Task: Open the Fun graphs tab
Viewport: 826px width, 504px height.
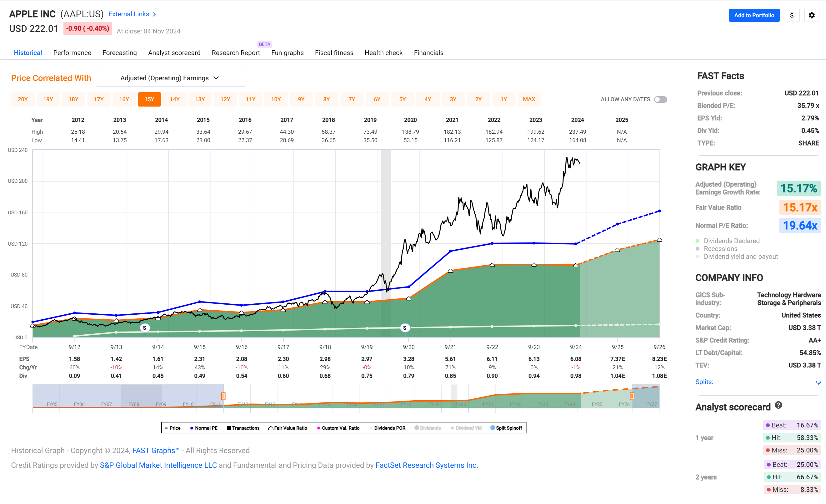Action: [x=287, y=52]
